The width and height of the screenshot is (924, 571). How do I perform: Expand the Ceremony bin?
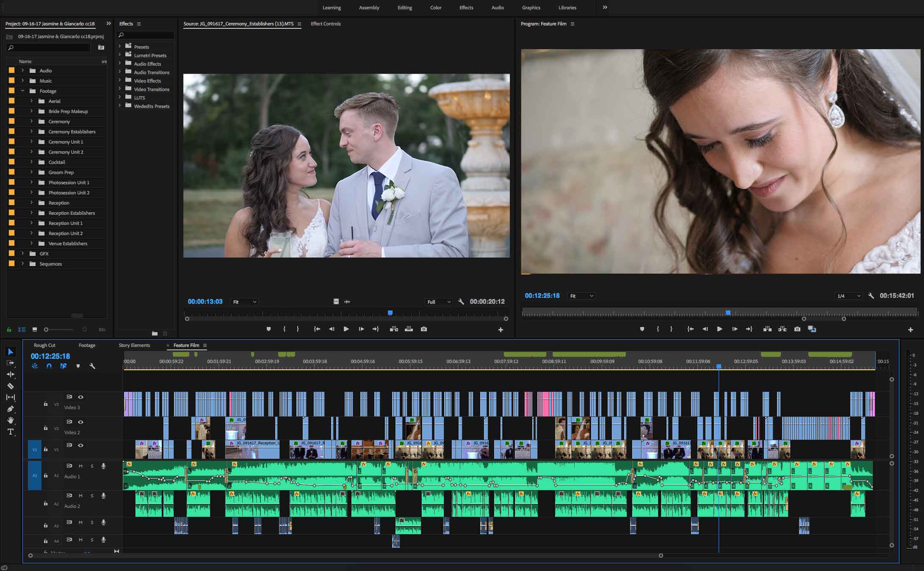click(x=32, y=122)
